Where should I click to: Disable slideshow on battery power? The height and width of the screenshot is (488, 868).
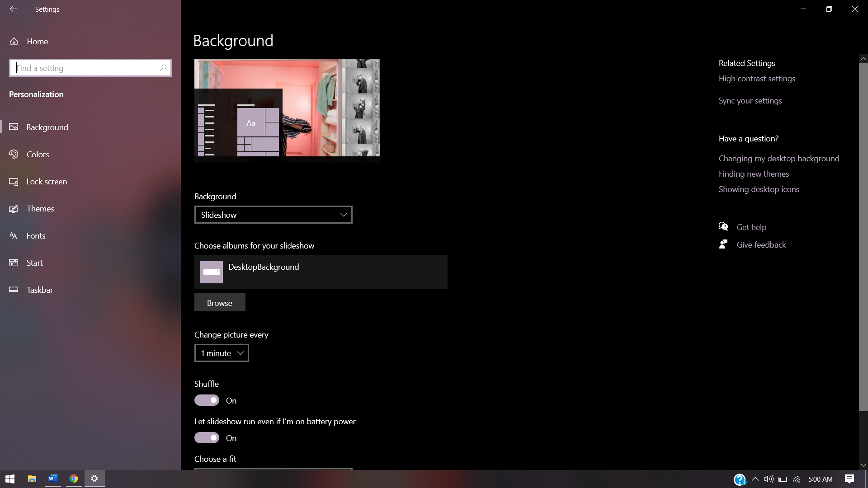pyautogui.click(x=207, y=438)
